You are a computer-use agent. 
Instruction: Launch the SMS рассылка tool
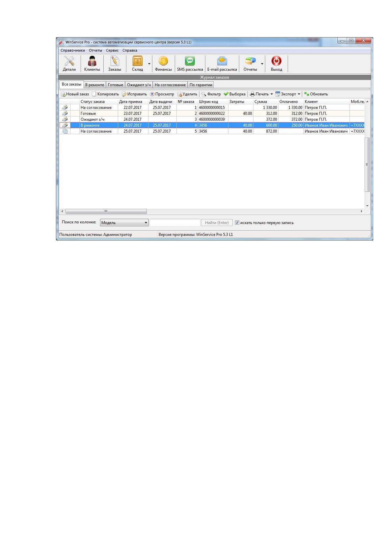click(190, 63)
